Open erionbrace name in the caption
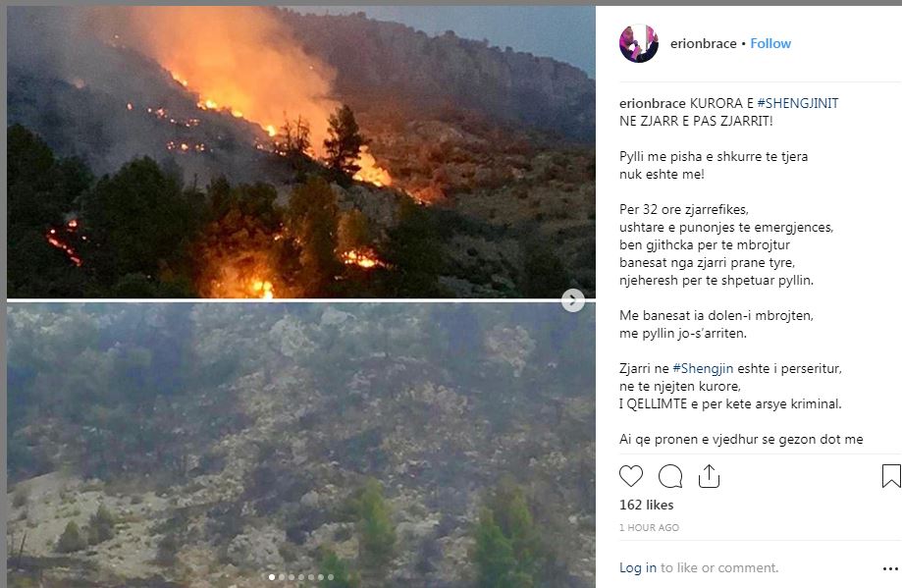Screen dimensions: 902x588 point(653,103)
